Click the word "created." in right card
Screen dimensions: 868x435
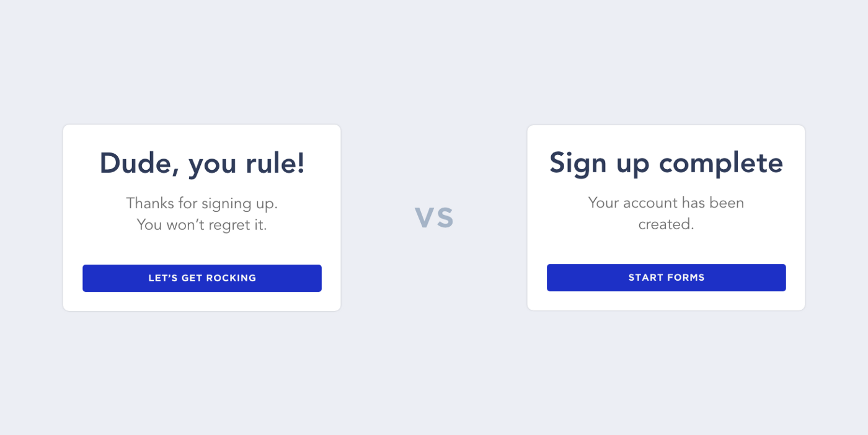tap(666, 224)
